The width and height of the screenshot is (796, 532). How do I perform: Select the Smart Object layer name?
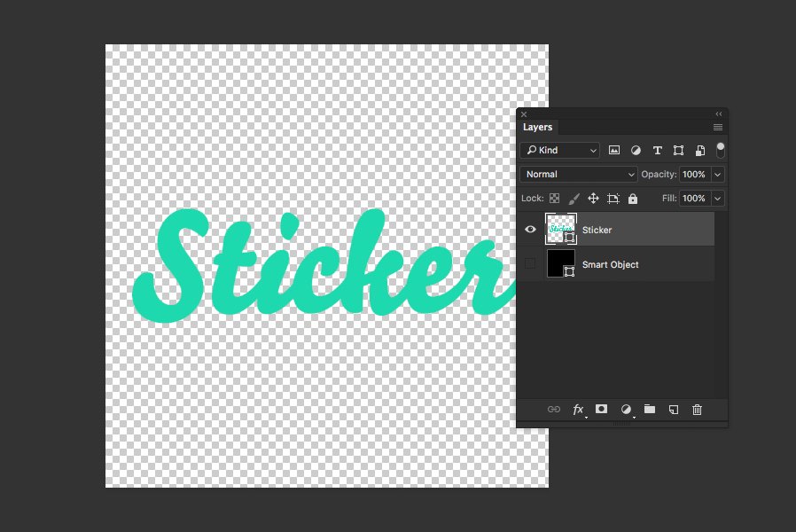pyautogui.click(x=610, y=264)
